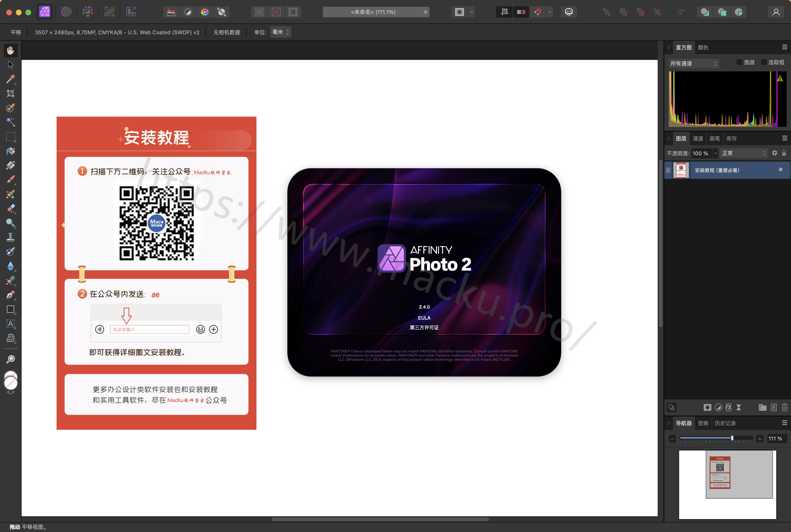Click the Deselect toolbar icon
The height and width of the screenshot is (532, 791).
pos(276,12)
